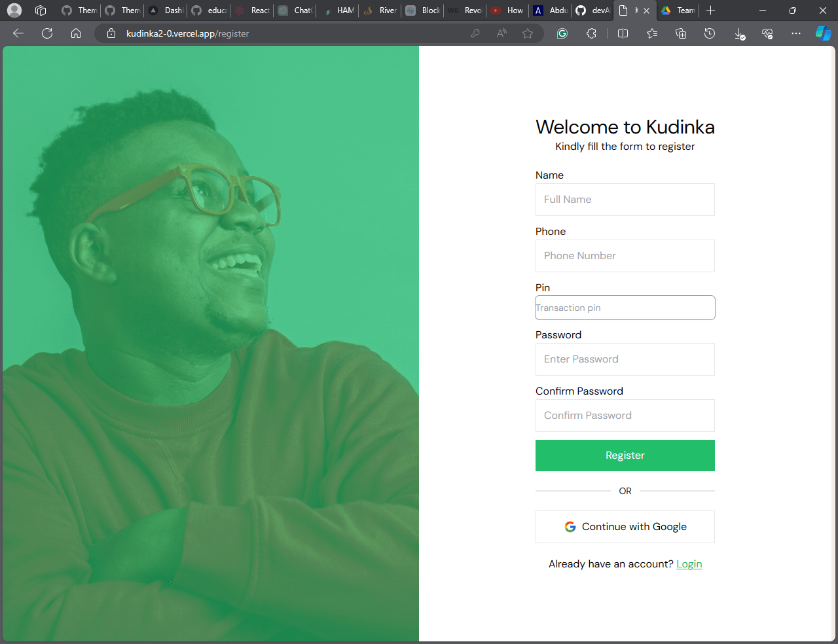Go back to the previous page

pyautogui.click(x=18, y=33)
